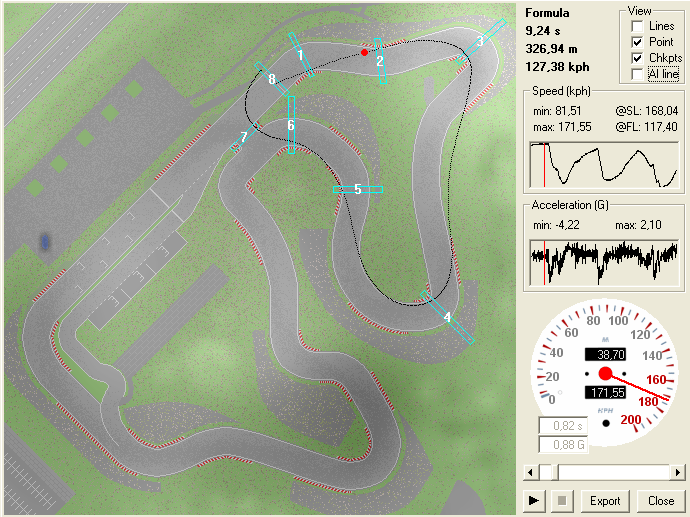Toggle the Chkpts checkbox off
Image resolution: width=690 pixels, height=517 pixels.
pos(637,58)
